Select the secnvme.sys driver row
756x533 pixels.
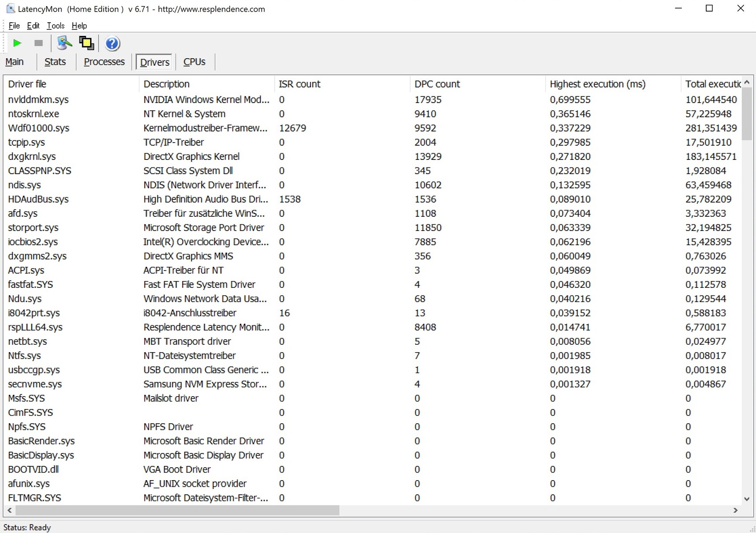[x=373, y=384]
